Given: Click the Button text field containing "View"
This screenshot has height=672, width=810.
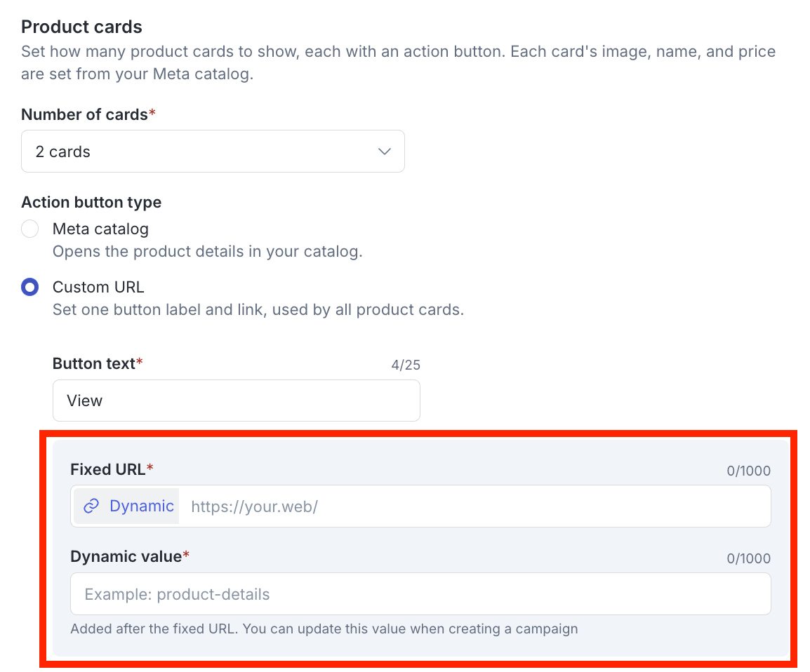Looking at the screenshot, I should 236,401.
